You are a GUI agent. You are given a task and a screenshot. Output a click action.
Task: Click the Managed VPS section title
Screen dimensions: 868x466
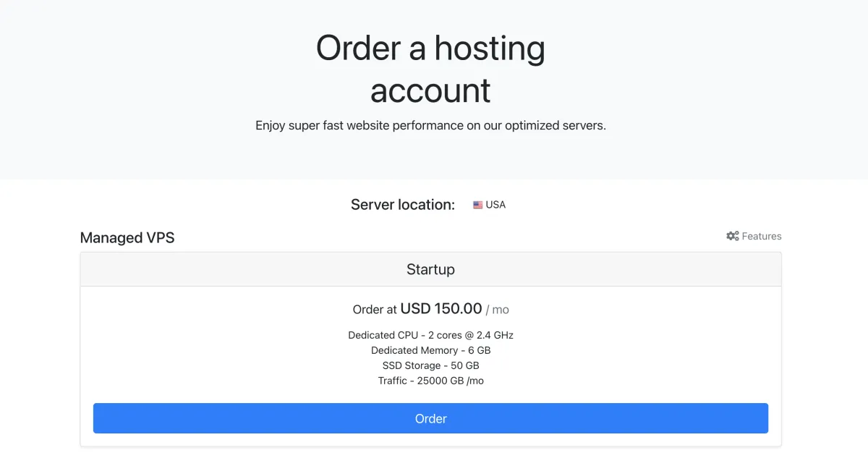(127, 237)
